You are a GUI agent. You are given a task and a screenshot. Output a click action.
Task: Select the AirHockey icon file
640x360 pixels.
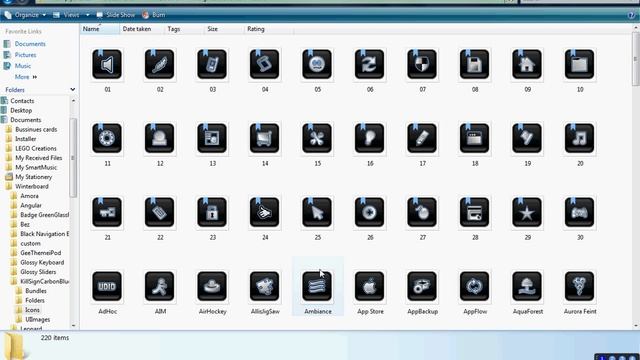tap(212, 287)
